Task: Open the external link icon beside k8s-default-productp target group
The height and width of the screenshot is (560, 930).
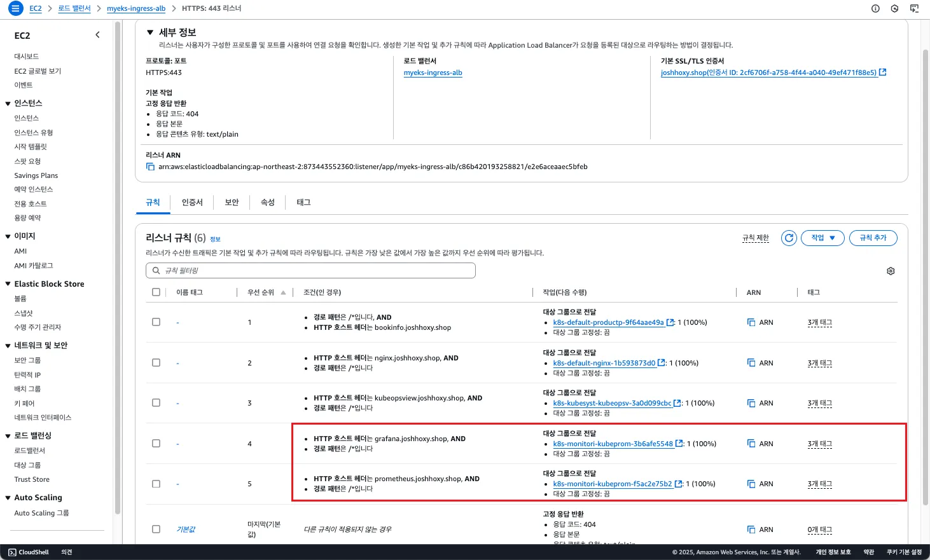Action: click(670, 322)
